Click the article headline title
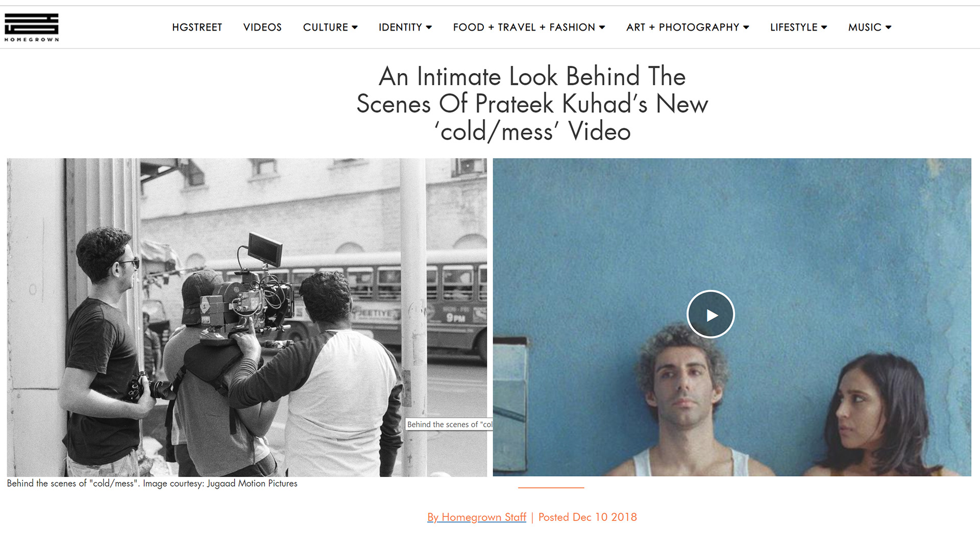980x548 pixels. (x=532, y=104)
